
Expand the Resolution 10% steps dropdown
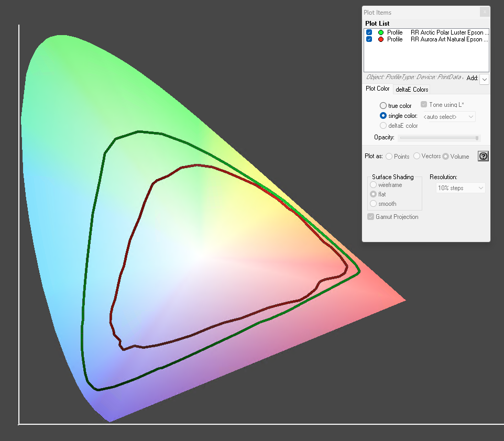[x=461, y=188]
